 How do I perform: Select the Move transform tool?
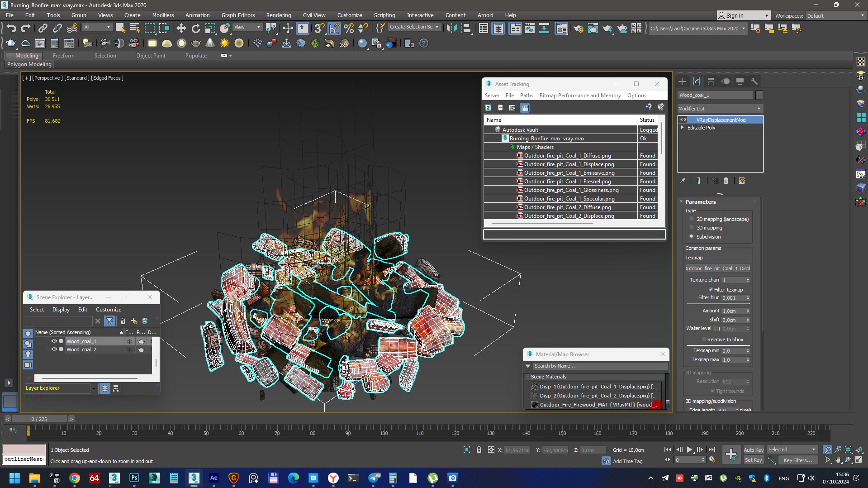pyautogui.click(x=181, y=29)
